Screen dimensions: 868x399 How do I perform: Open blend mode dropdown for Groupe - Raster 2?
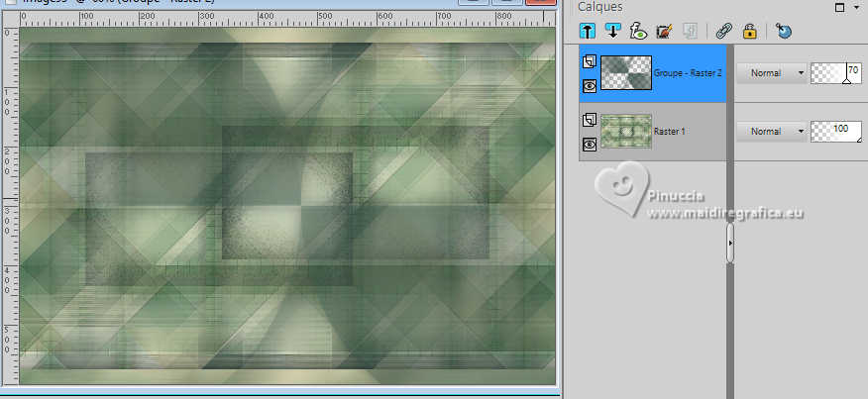click(x=771, y=73)
